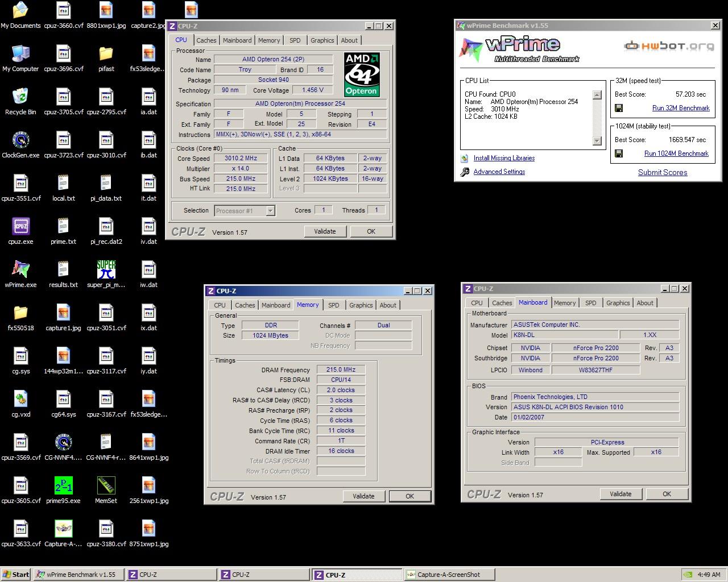
Task: Click OK in the Memory CPU-Z window
Action: 409,496
